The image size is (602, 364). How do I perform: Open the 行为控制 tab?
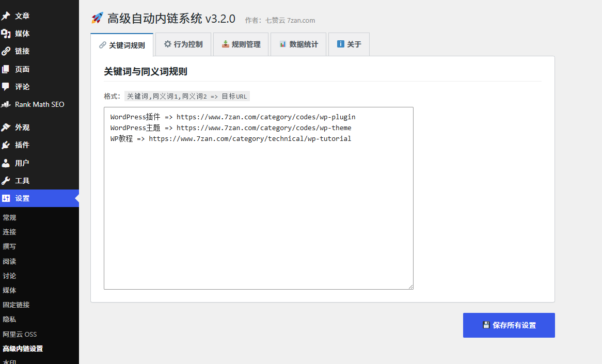(x=183, y=44)
